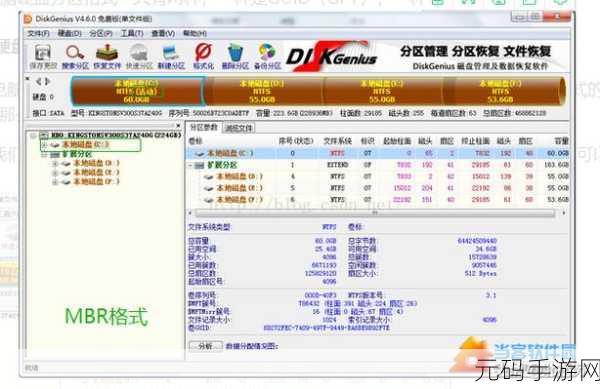Select 本地磁盘(F:) in the left tree
Image resolution: width=600 pixels, height=389 pixels.
click(x=96, y=182)
